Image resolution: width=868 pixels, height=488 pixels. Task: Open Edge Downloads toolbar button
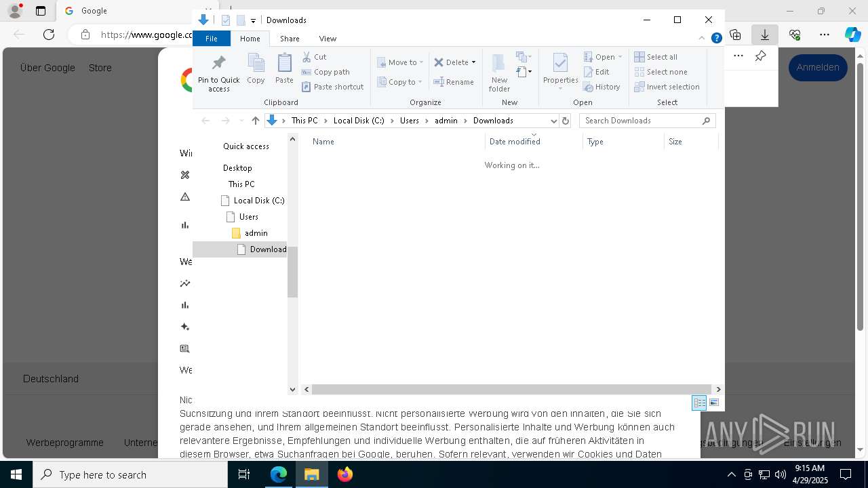[x=765, y=35]
